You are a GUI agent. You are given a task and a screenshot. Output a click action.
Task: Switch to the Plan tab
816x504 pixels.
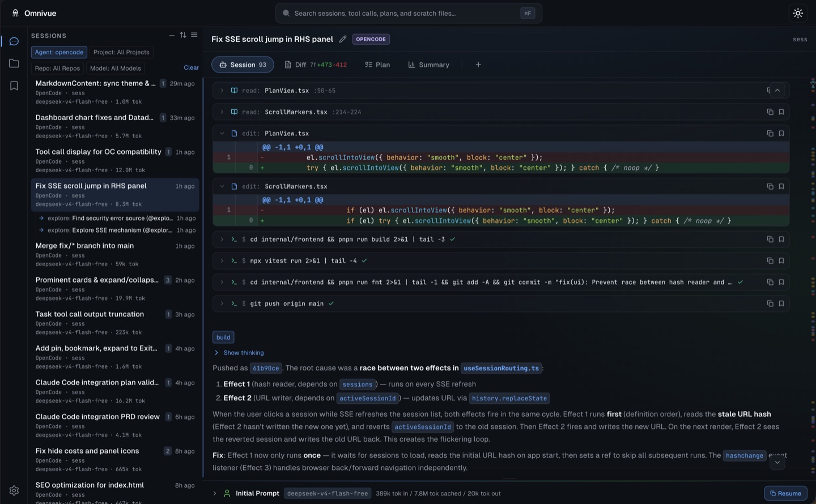(x=377, y=65)
